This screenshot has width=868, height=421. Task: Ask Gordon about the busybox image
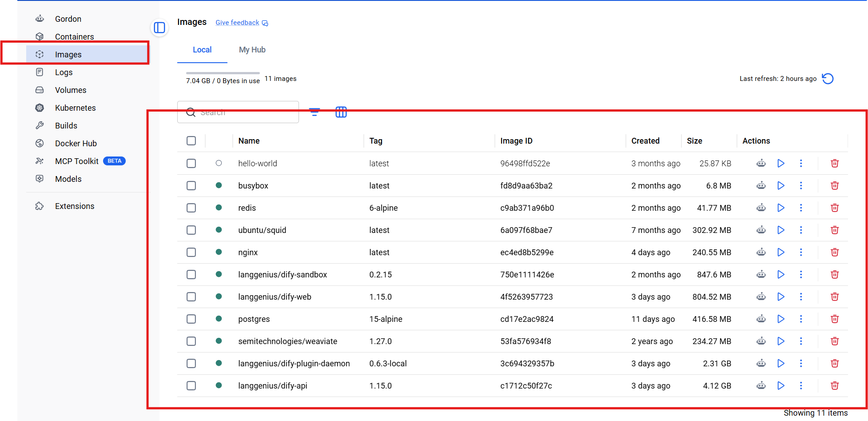coord(761,185)
